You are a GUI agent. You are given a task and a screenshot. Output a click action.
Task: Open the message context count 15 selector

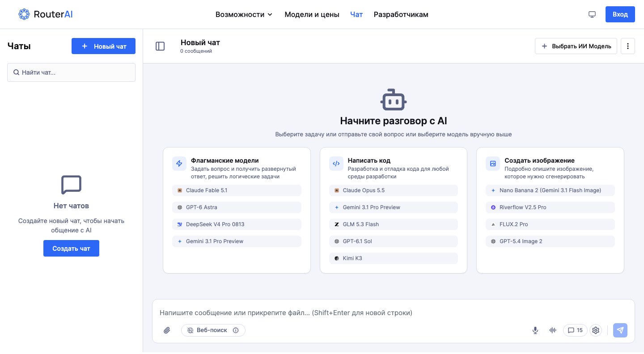tap(575, 330)
